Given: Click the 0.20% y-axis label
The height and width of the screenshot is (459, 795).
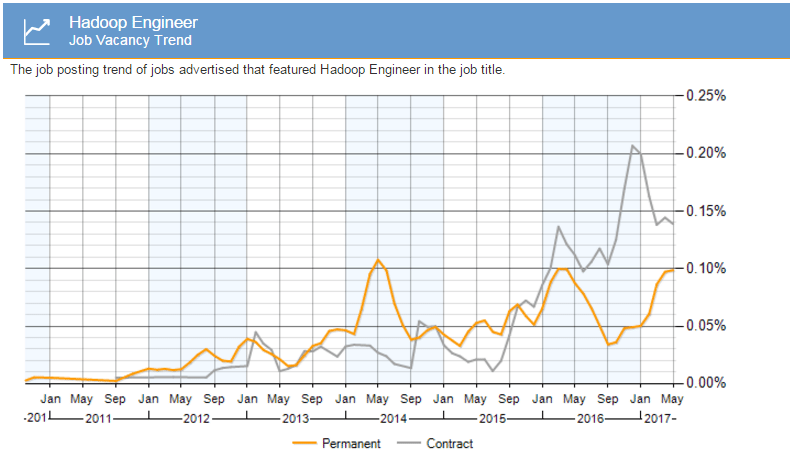Looking at the screenshot, I should (706, 153).
